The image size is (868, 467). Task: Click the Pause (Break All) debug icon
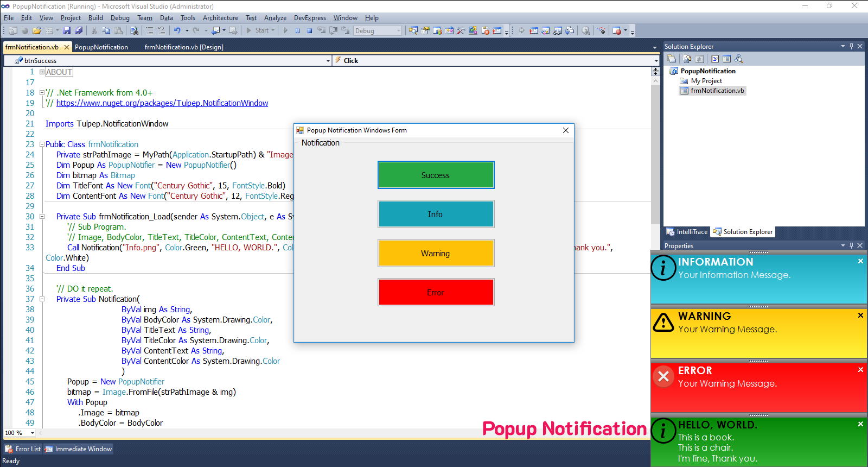(x=297, y=30)
